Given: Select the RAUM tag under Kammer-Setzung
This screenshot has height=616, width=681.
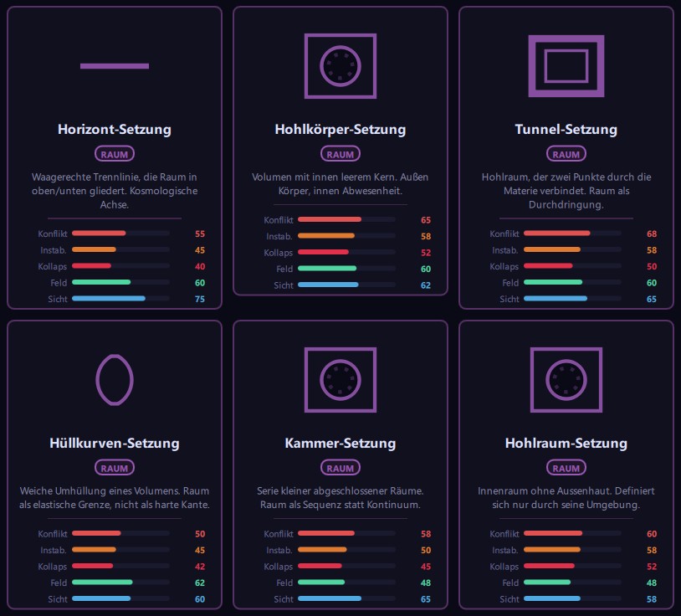Looking at the screenshot, I should click(x=340, y=468).
